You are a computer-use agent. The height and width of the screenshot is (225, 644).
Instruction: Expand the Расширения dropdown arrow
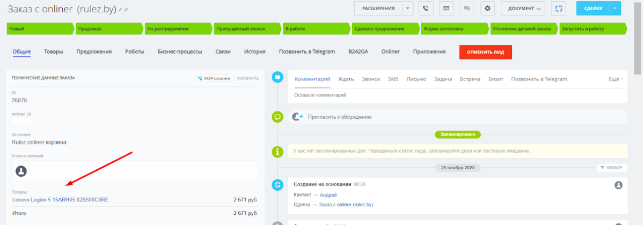(x=408, y=9)
